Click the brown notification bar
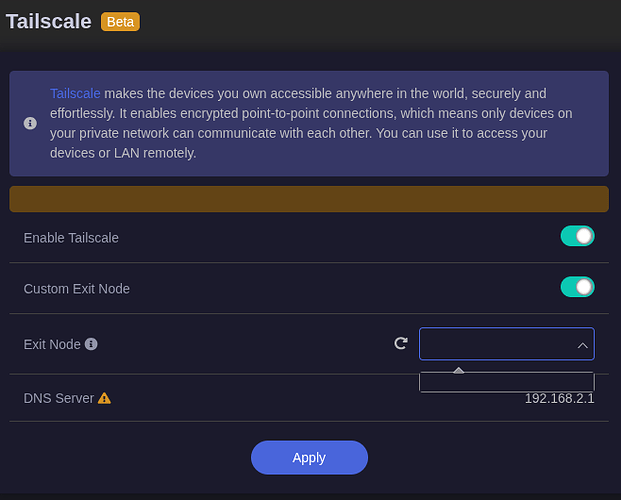 point(309,198)
